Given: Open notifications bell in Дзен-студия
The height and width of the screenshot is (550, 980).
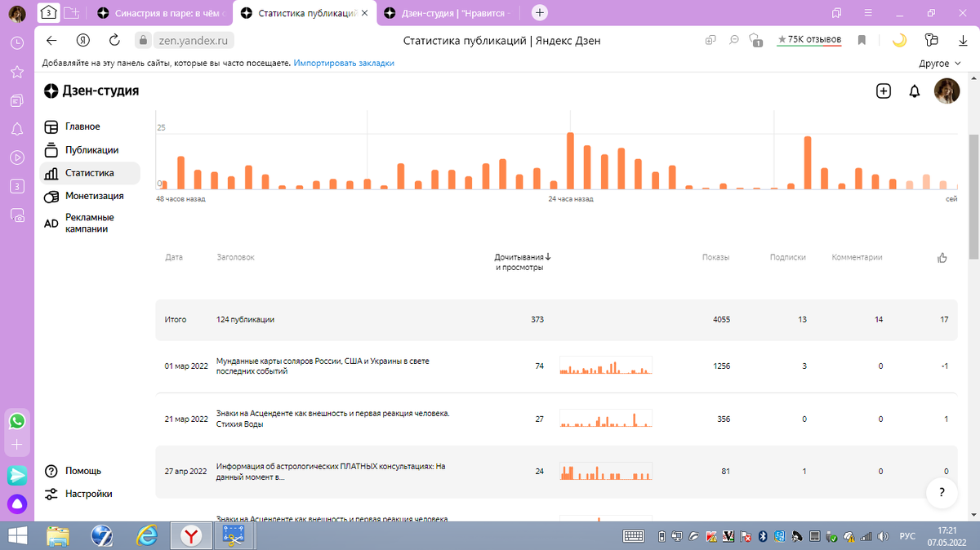Looking at the screenshot, I should coord(915,91).
